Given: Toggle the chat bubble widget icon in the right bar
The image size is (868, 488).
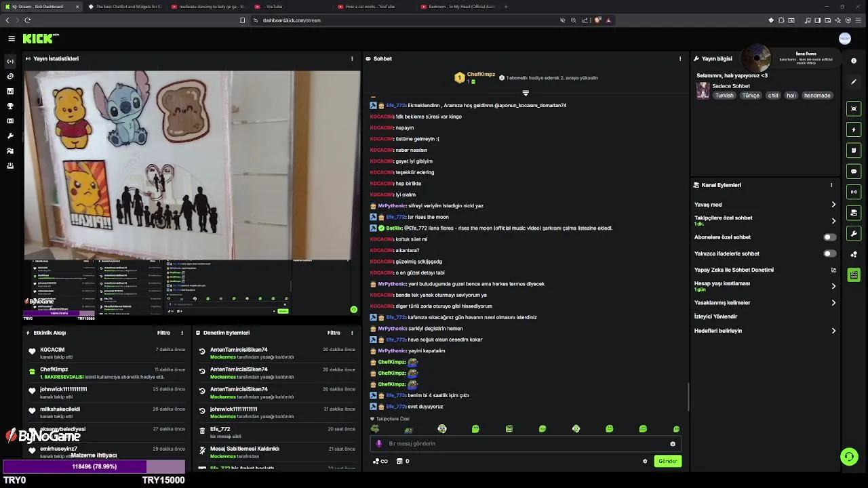Looking at the screenshot, I should click(x=854, y=171).
